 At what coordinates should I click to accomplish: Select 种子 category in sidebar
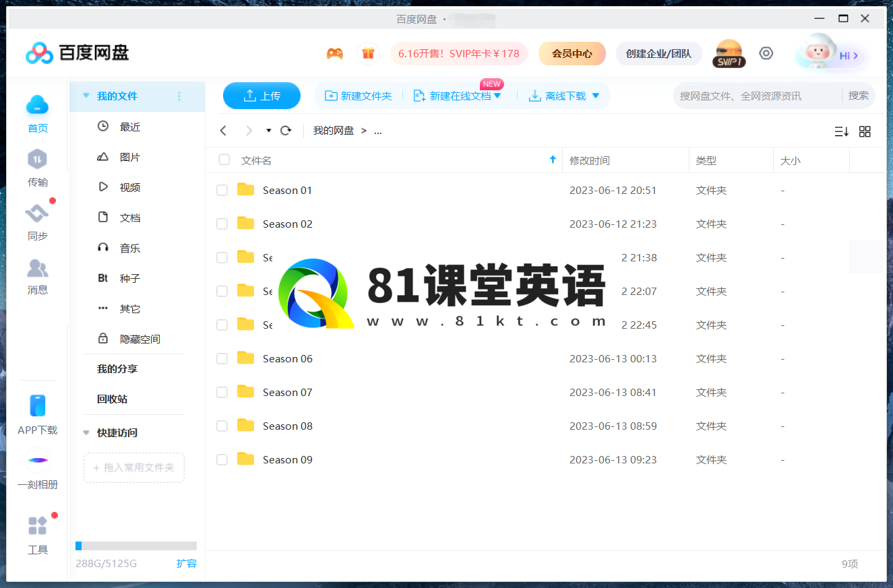coord(131,278)
